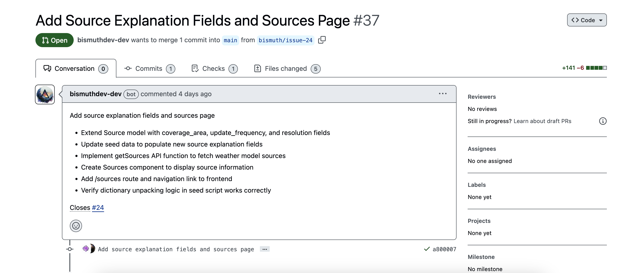Open commit hash a800007
Viewport: 644px width, 273px height.
[x=444, y=249]
